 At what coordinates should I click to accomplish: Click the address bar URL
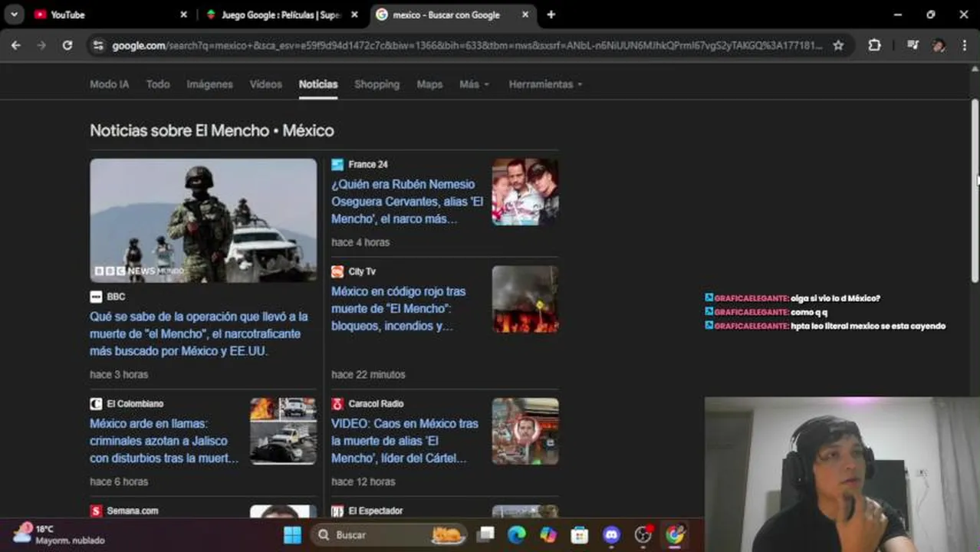click(467, 45)
